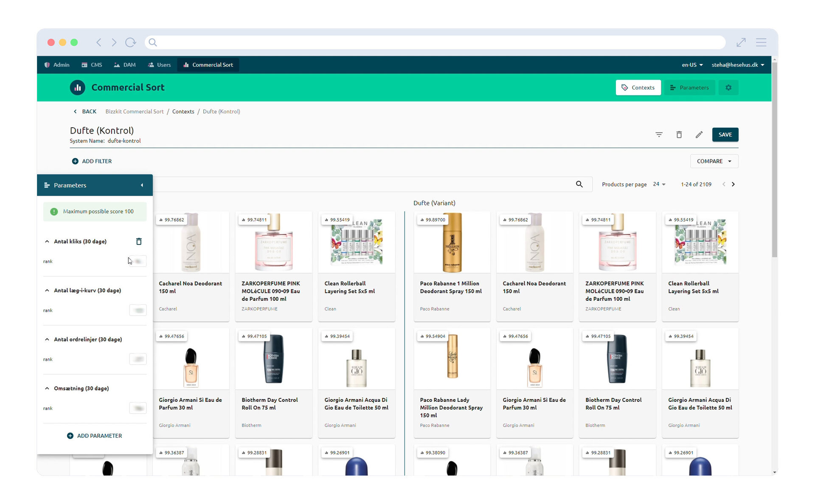Open the CMS menu item
The height and width of the screenshot is (504, 815).
click(92, 65)
